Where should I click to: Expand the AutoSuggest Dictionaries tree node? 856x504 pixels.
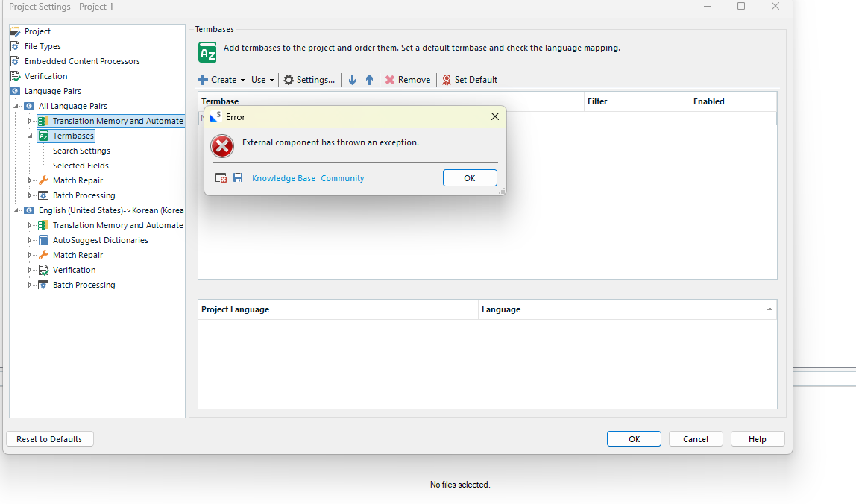tap(31, 240)
